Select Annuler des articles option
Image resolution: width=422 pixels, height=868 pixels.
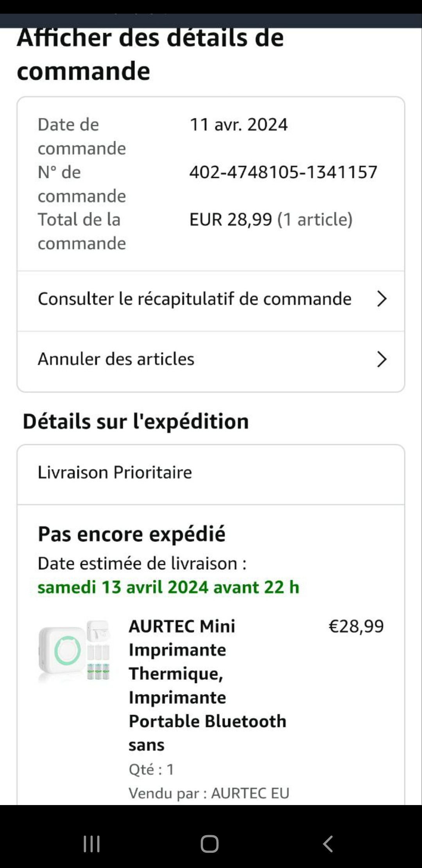(x=116, y=359)
